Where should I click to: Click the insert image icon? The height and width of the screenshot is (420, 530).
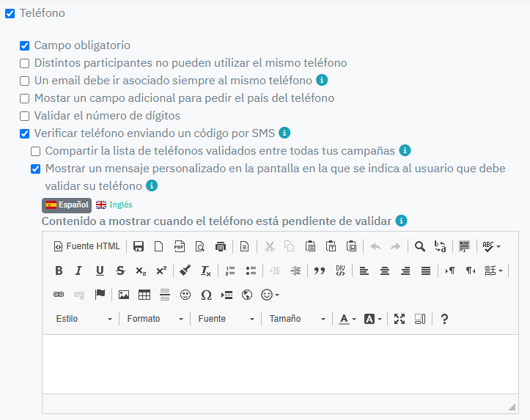[x=124, y=295]
